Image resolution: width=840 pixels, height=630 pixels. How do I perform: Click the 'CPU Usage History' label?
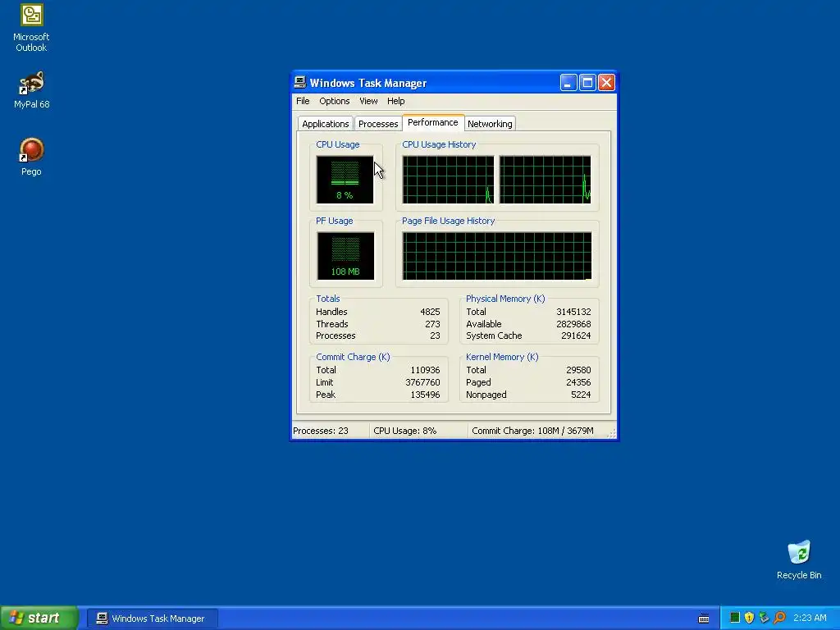(x=439, y=144)
